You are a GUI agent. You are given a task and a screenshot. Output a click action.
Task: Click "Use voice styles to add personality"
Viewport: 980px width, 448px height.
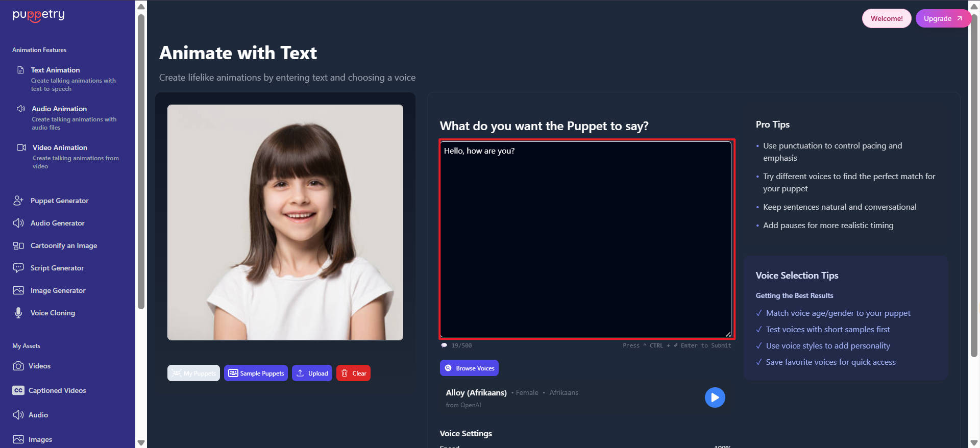[828, 346]
